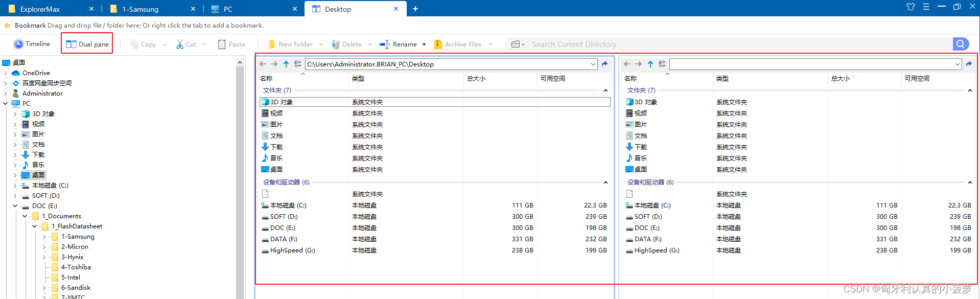Click the bookmark star icon
The height and width of the screenshot is (299, 980).
coord(7,25)
